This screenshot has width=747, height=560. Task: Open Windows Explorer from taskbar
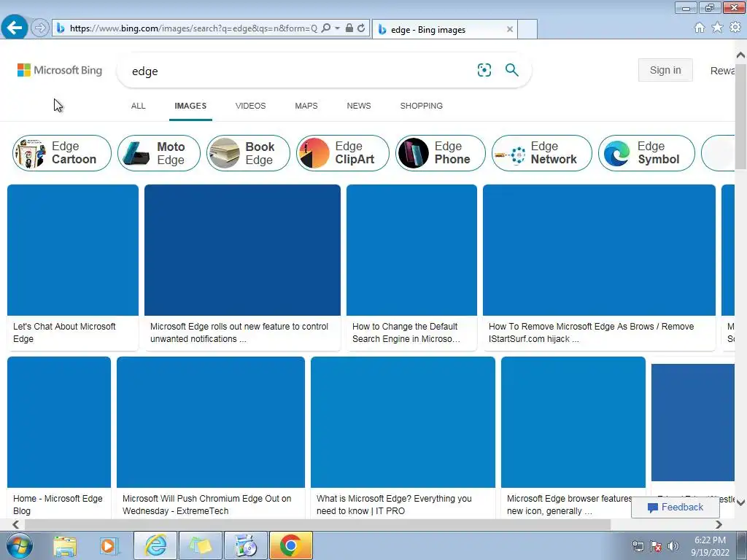tap(65, 545)
